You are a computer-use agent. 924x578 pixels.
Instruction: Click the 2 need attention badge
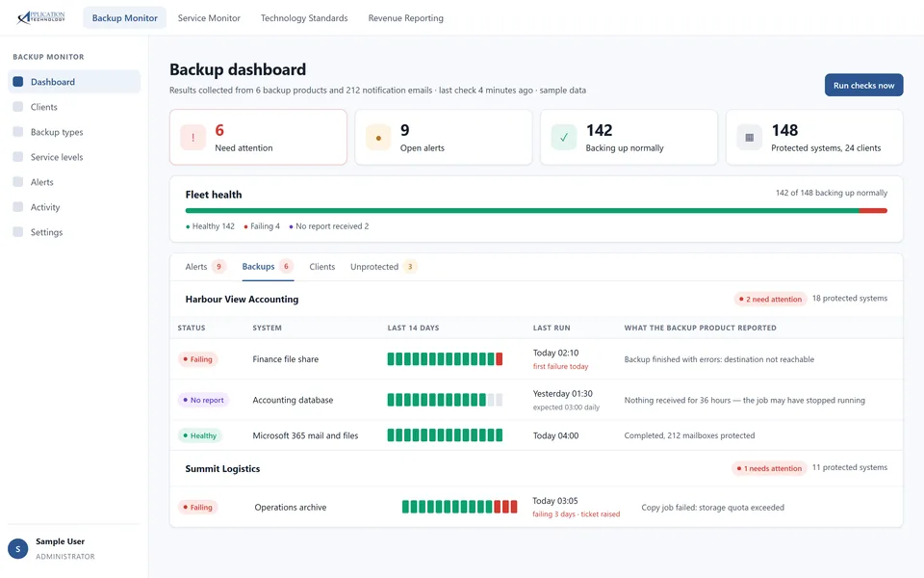pos(770,299)
